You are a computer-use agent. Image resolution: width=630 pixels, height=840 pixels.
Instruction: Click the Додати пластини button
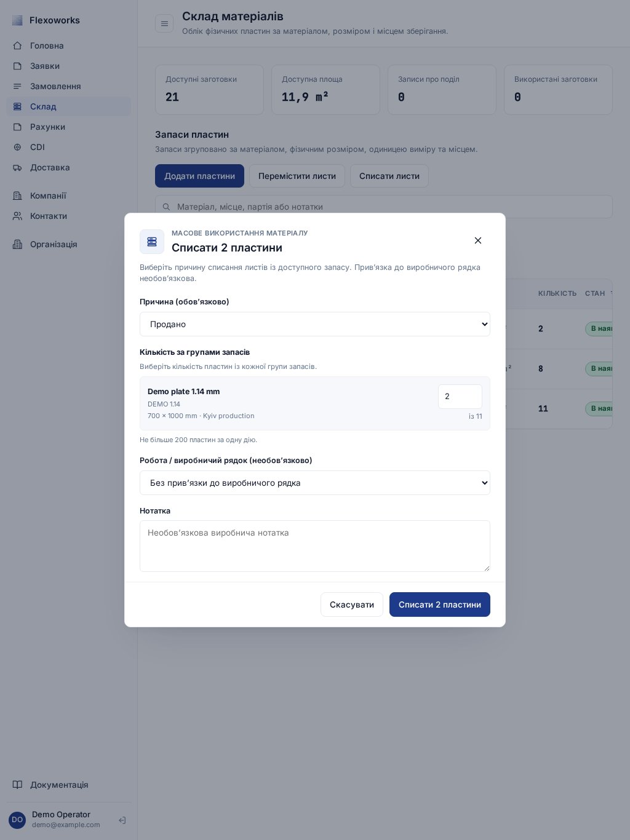[x=199, y=176]
